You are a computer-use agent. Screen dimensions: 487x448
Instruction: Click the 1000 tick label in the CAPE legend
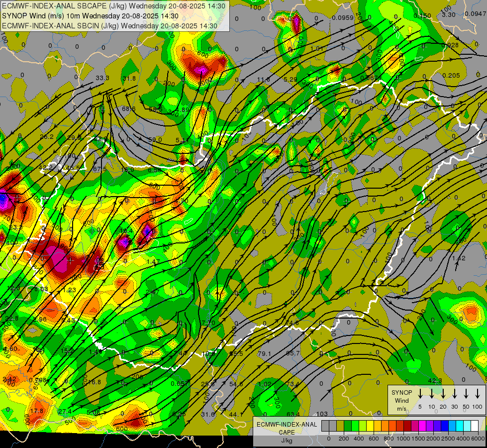(x=403, y=439)
